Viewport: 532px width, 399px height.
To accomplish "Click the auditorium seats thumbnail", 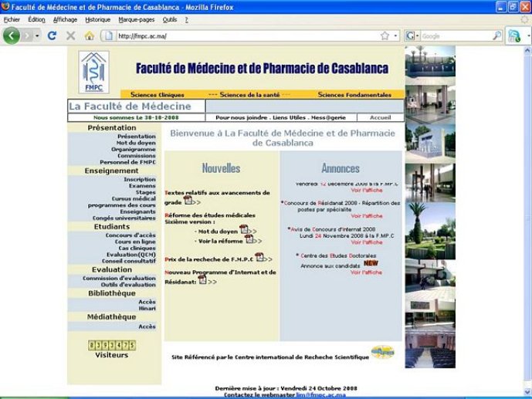I will pos(430,349).
